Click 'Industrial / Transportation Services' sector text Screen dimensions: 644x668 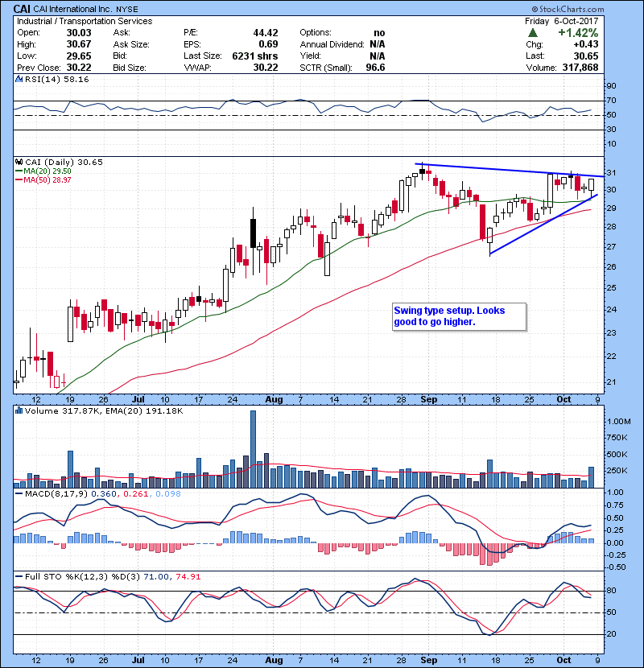[x=85, y=21]
